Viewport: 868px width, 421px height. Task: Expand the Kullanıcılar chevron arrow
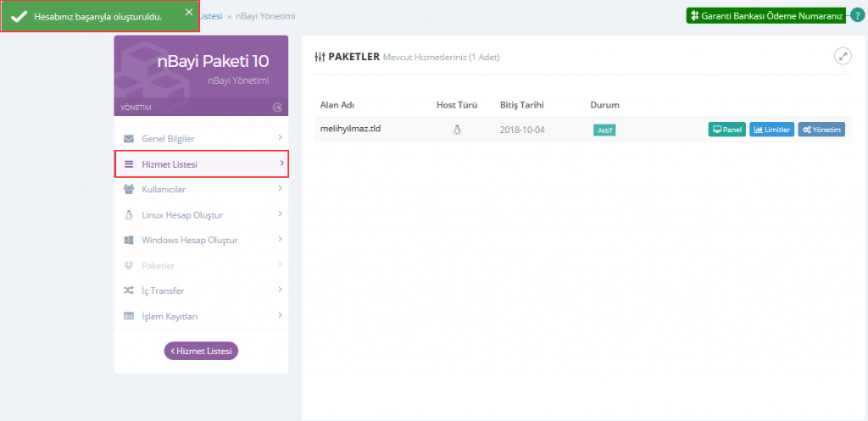click(280, 188)
